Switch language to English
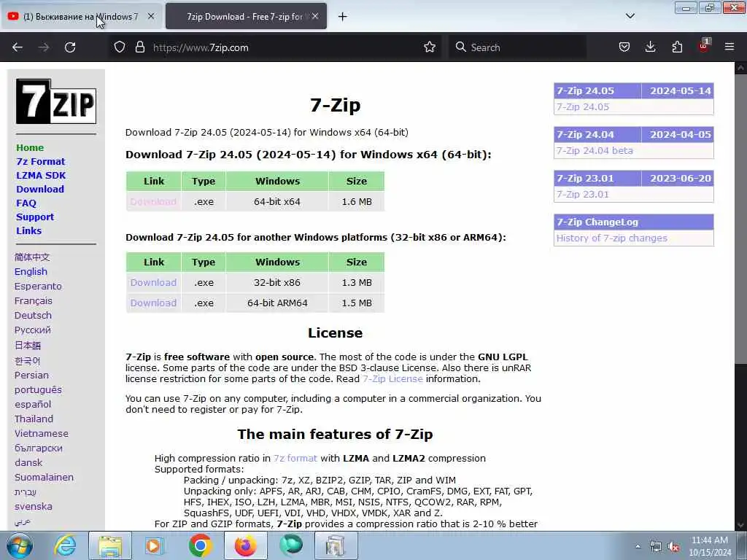The height and width of the screenshot is (560, 747). point(31,271)
